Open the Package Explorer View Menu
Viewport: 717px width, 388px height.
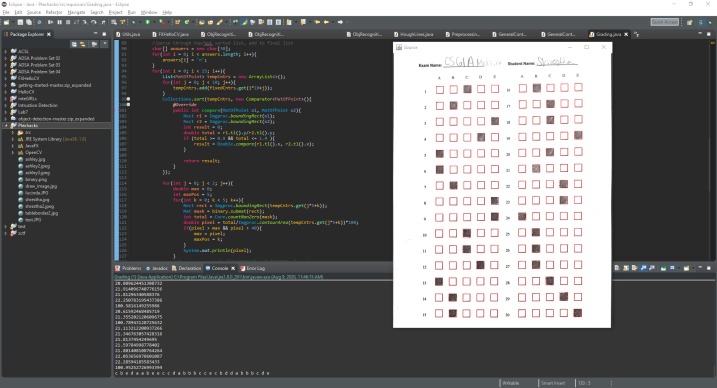click(x=104, y=44)
